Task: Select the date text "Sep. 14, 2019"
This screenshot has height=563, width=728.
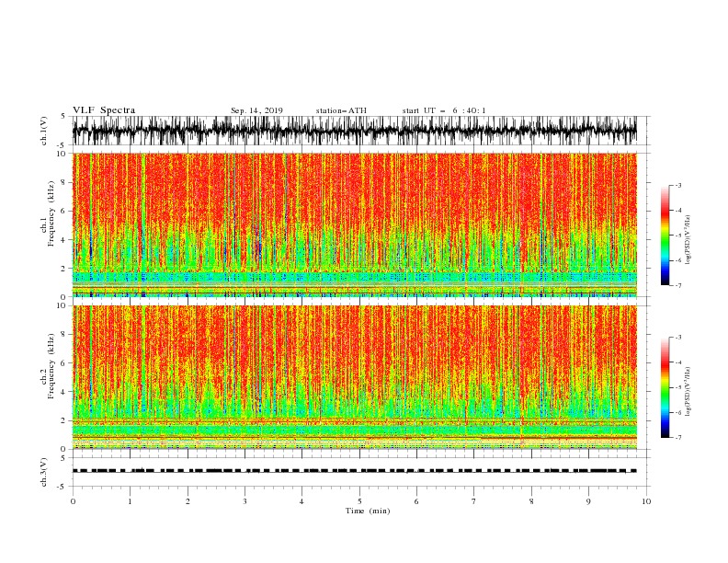Action: pyautogui.click(x=256, y=110)
